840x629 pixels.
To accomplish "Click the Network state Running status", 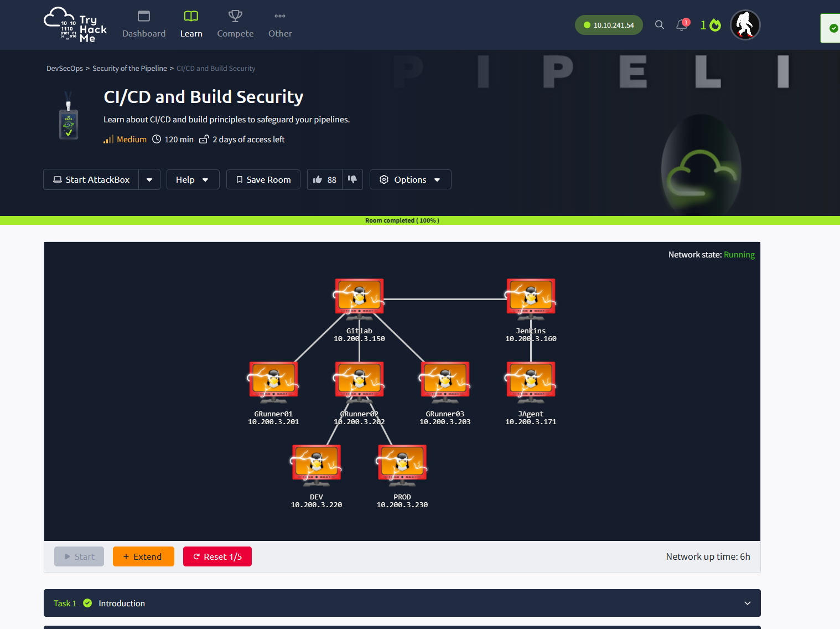I will click(x=712, y=255).
